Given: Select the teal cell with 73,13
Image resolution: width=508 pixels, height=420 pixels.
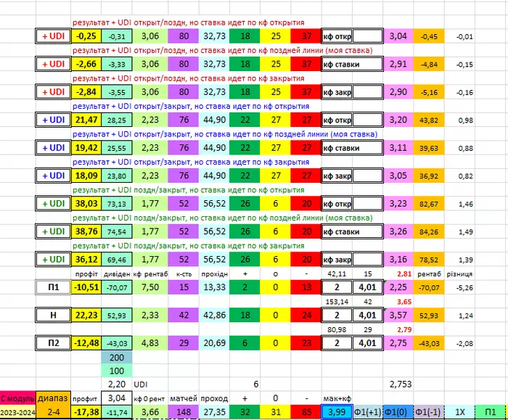Looking at the screenshot, I should [117, 203].
